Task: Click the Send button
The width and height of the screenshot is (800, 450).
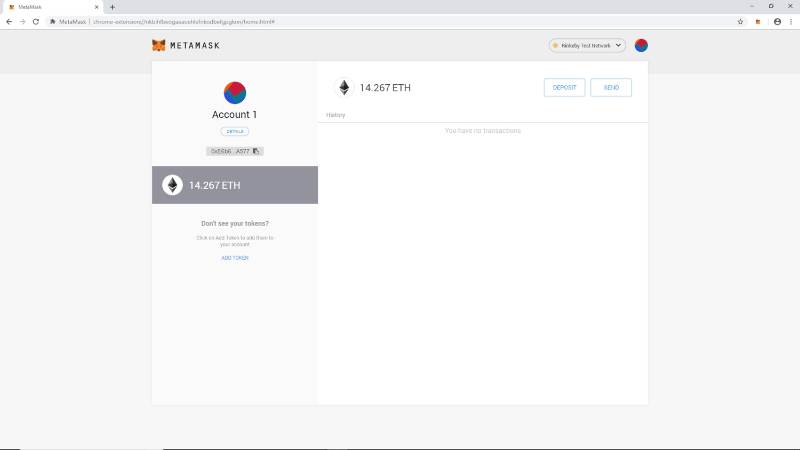Action: [611, 88]
